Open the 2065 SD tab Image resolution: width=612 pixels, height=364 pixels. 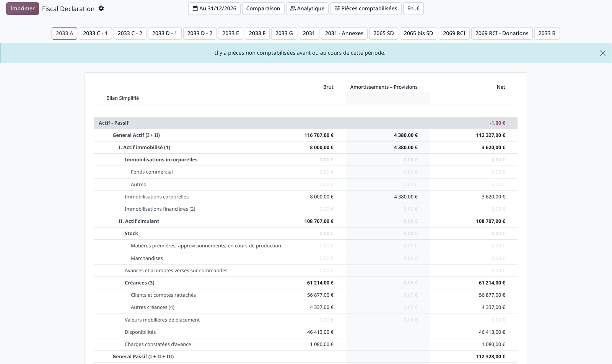[384, 33]
